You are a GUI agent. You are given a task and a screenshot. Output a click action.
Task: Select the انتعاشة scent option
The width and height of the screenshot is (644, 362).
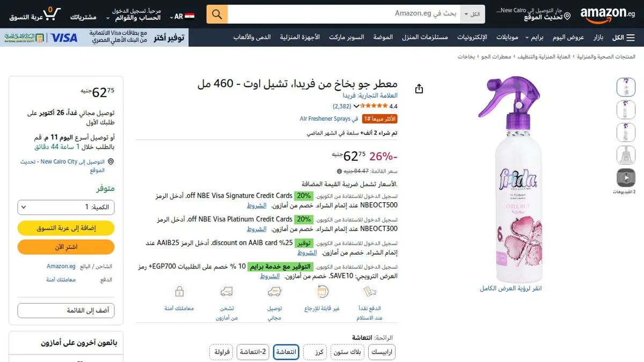pos(286,352)
